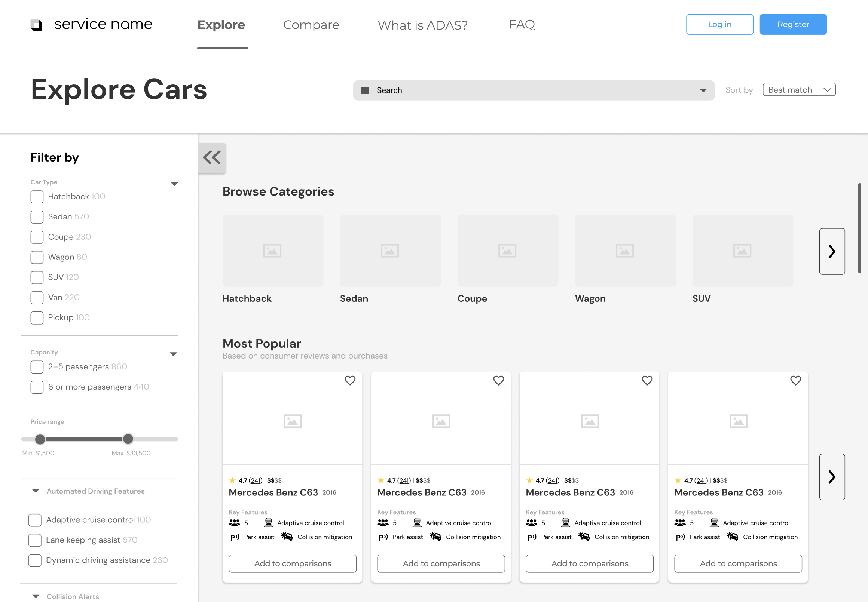Click the star rating icon on first card
Screen dimensions: 868x602
tap(232, 480)
